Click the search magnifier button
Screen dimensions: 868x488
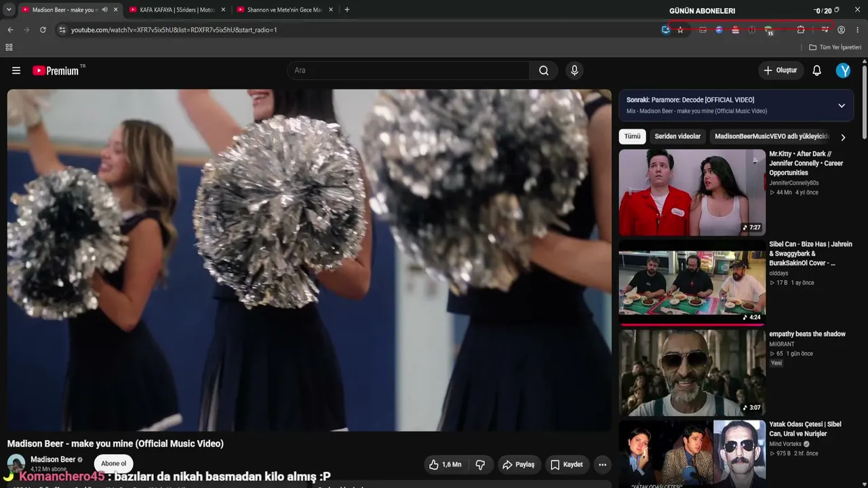click(544, 70)
